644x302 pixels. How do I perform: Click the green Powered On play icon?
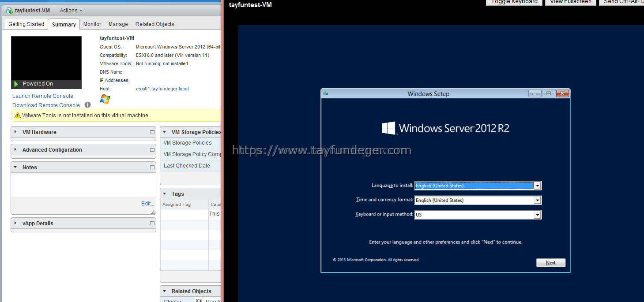coord(16,84)
